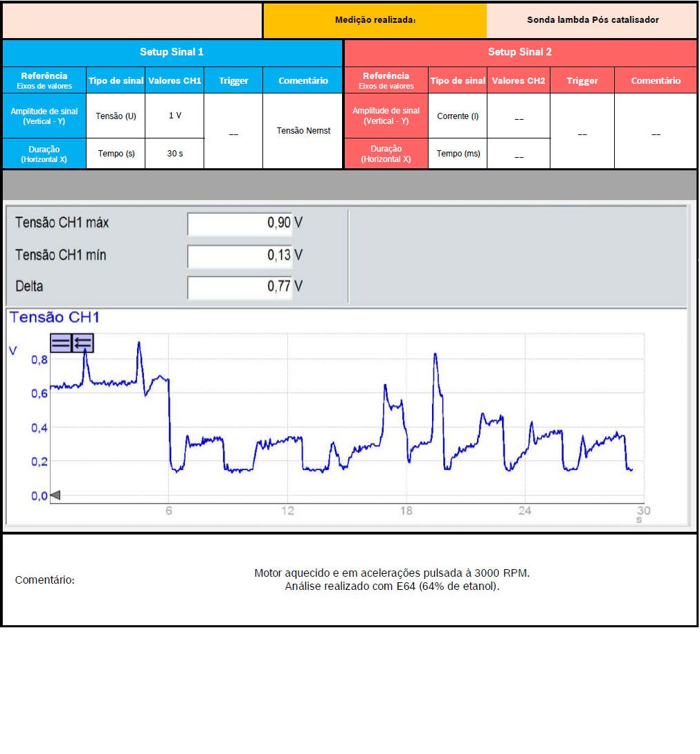Select the Setup Sinal 2 header

(520, 53)
